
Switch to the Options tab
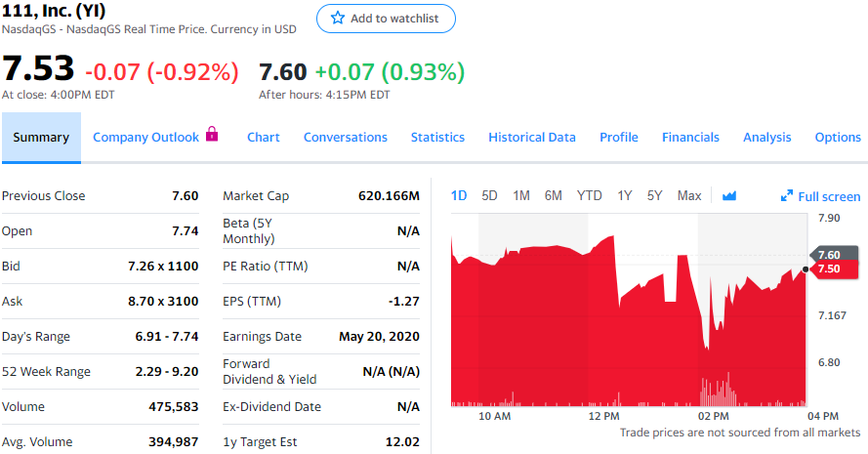(838, 138)
